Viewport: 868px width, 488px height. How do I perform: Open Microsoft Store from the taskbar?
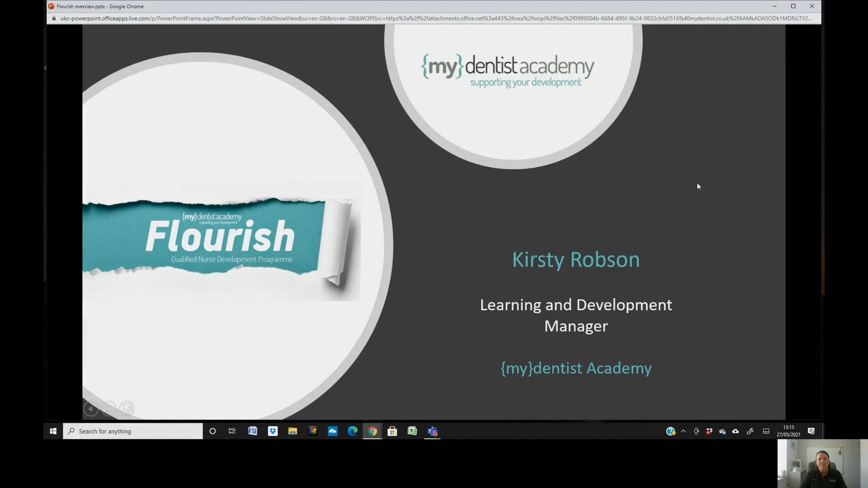(x=392, y=431)
